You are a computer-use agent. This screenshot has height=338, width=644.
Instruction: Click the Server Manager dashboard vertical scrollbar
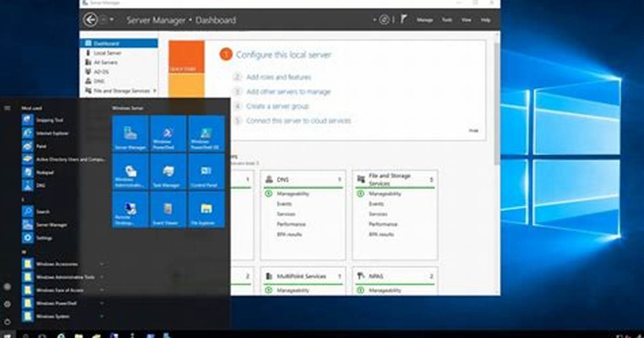click(497, 103)
